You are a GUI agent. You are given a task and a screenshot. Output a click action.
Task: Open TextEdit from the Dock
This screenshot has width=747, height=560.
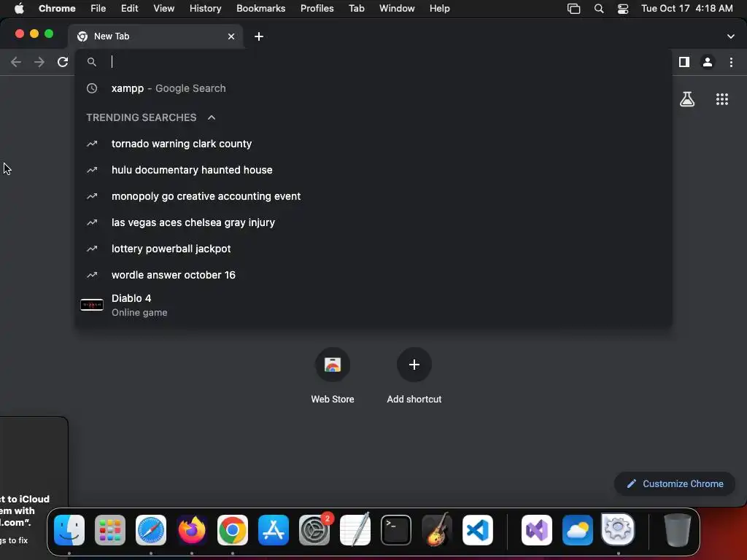click(x=355, y=530)
